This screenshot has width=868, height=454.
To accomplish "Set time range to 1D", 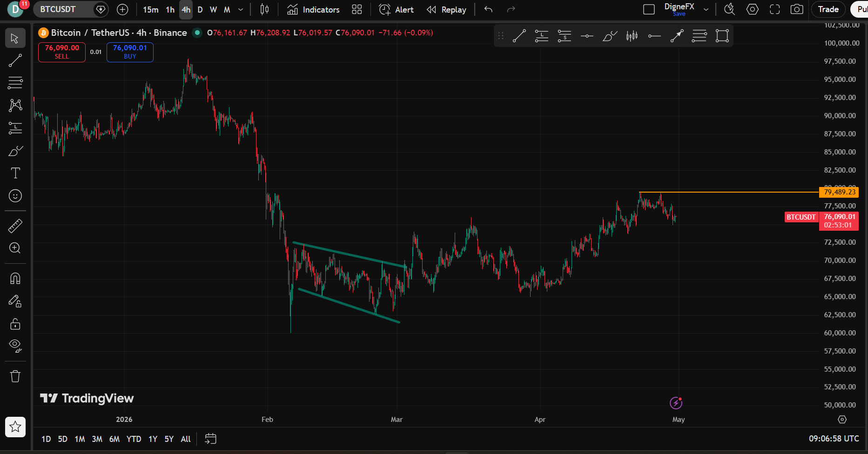I will (46, 439).
